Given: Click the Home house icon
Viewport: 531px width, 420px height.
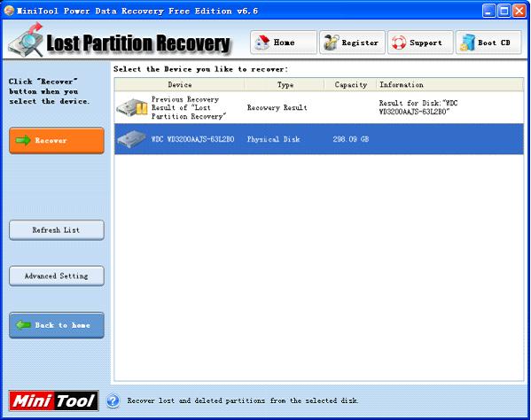Looking at the screenshot, I should (x=262, y=43).
